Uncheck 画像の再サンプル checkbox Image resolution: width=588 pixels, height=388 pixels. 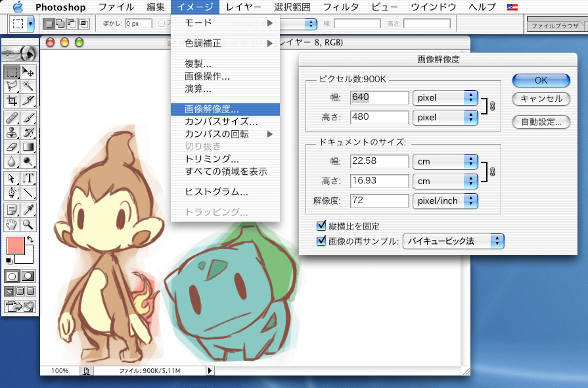tap(321, 241)
